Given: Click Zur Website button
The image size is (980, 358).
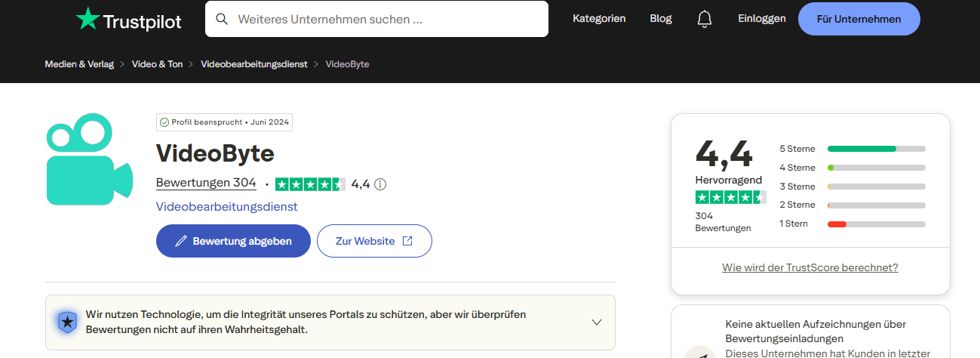Looking at the screenshot, I should coord(374,241).
